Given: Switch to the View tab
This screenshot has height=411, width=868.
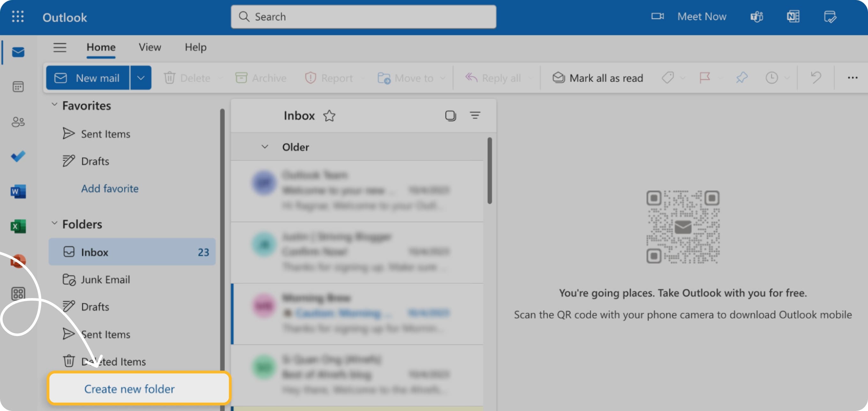Looking at the screenshot, I should 149,47.
